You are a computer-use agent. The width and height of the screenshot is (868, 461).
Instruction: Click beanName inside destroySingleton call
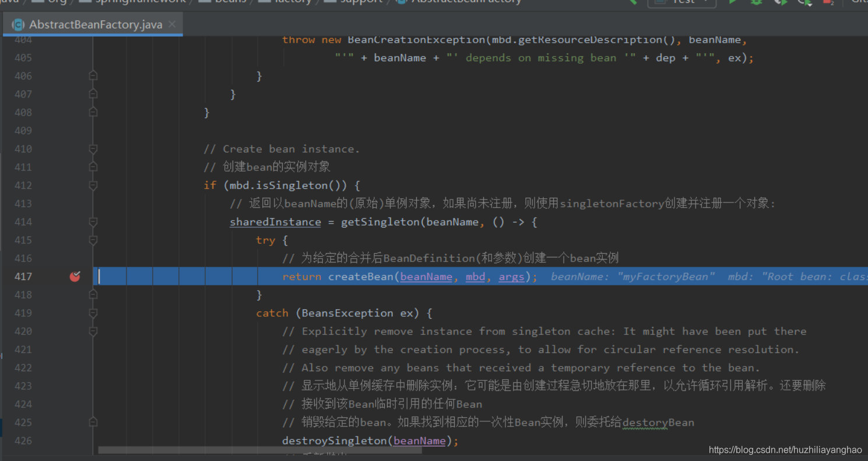click(420, 441)
